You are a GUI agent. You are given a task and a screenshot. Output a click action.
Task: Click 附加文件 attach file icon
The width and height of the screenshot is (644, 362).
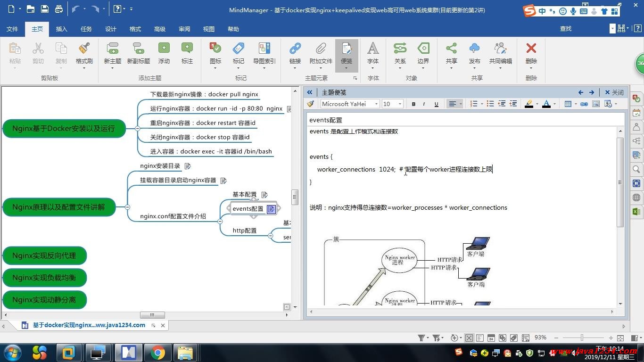pyautogui.click(x=321, y=49)
